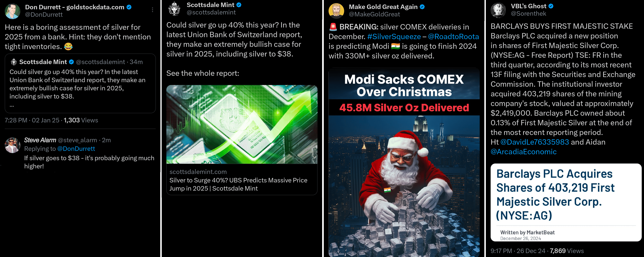Image resolution: width=644 pixels, height=257 pixels.
Task: Open Make Gold Great Again profile avatar
Action: coord(336,11)
